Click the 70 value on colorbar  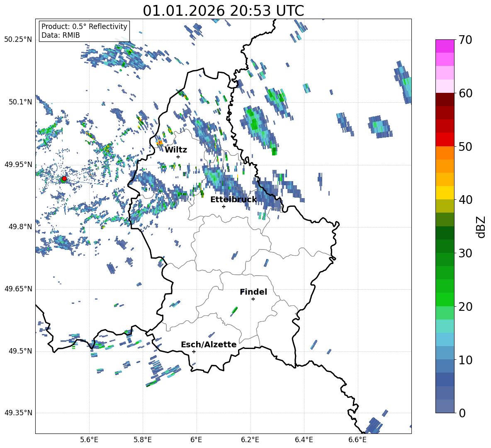click(465, 40)
